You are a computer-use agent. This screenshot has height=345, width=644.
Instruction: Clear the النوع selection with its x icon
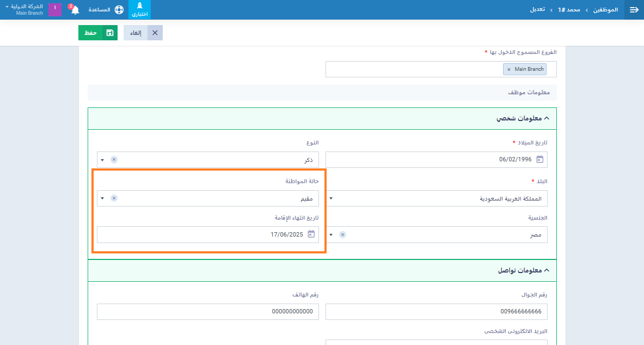pyautogui.click(x=114, y=160)
